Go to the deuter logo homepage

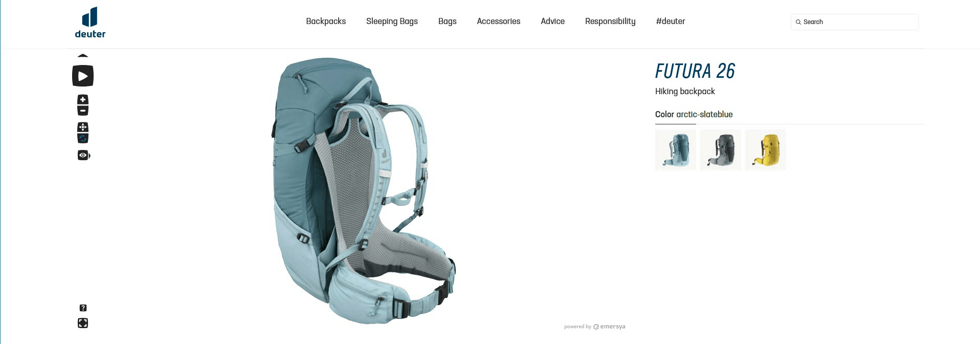pos(90,23)
